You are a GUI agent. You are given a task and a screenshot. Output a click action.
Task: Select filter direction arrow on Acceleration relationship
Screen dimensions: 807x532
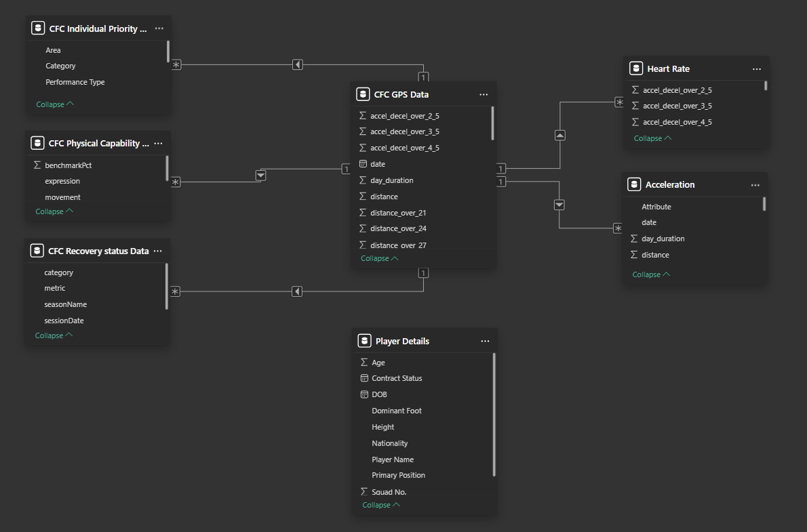coord(559,205)
